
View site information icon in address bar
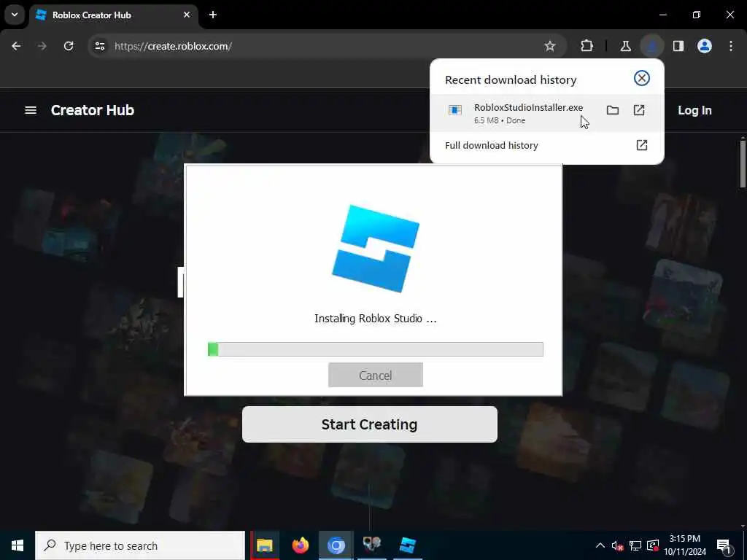tap(99, 46)
